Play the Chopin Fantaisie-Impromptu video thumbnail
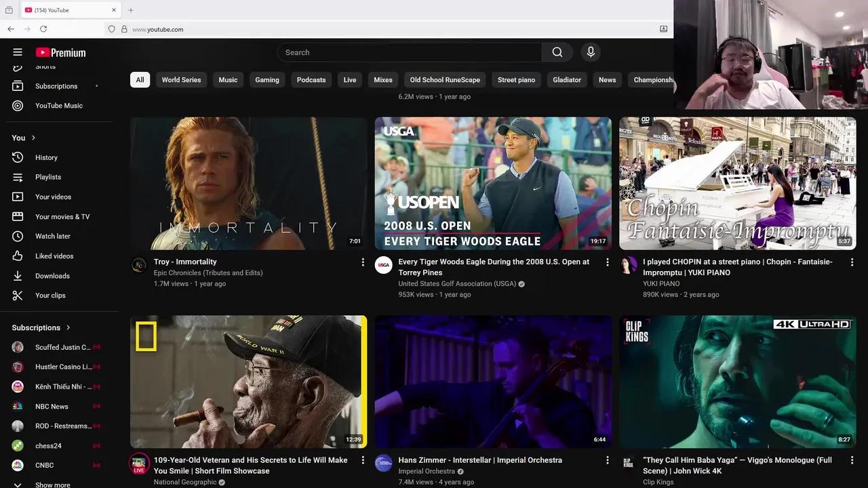868x488 pixels. 737,183
